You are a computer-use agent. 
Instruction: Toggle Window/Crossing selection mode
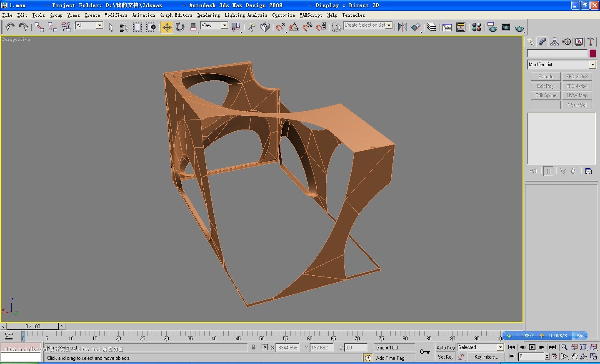[x=151, y=27]
